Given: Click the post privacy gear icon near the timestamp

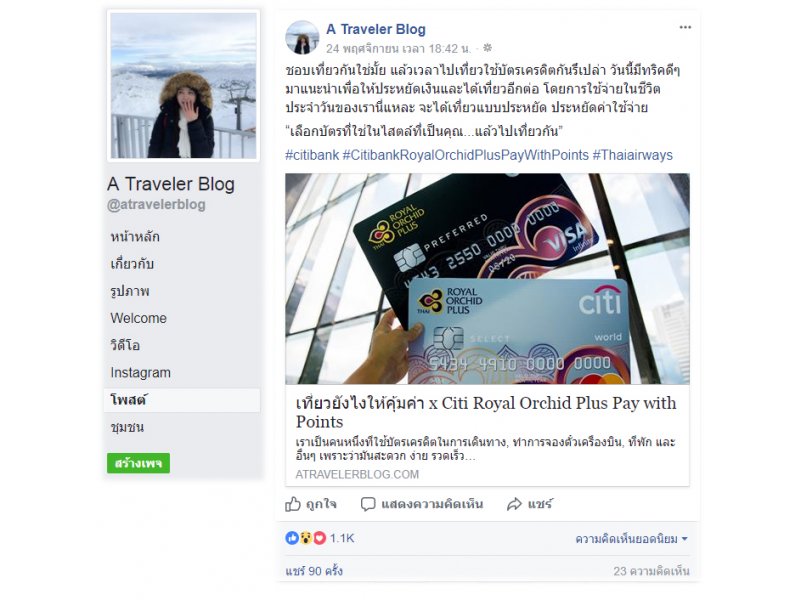Looking at the screenshot, I should pyautogui.click(x=487, y=48).
